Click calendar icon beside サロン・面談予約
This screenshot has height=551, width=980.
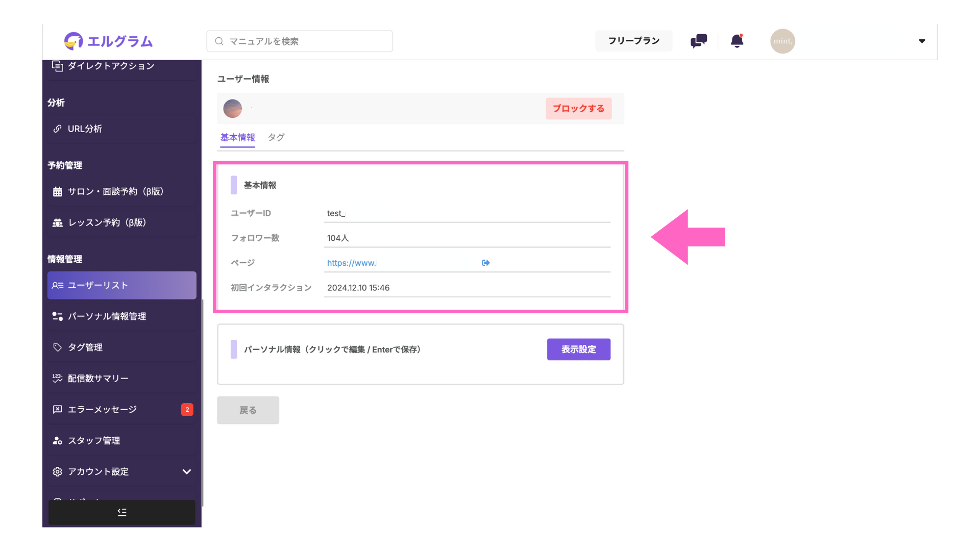pyautogui.click(x=57, y=191)
